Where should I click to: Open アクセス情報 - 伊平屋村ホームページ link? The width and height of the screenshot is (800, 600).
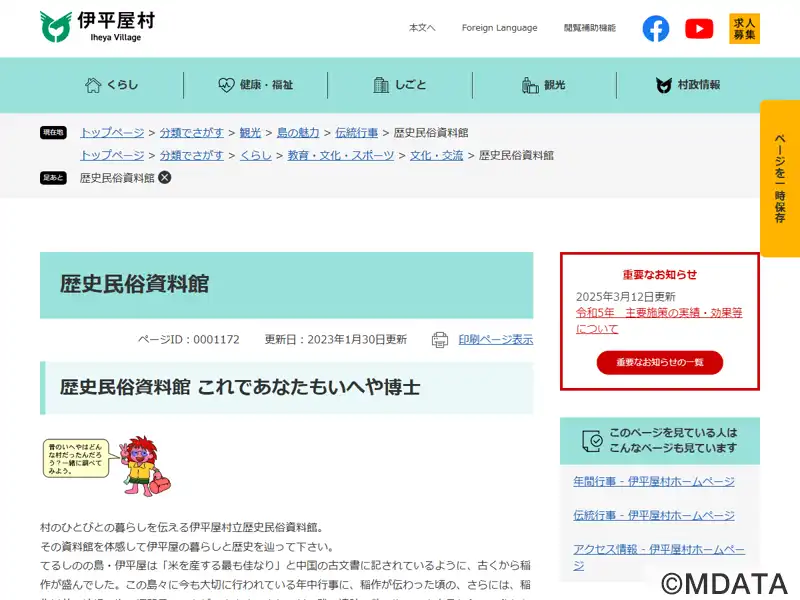coord(659,557)
